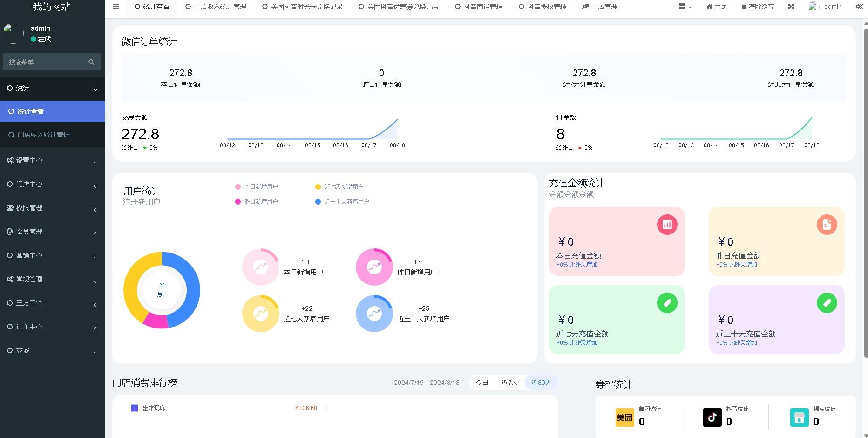Image resolution: width=868 pixels, height=438 pixels.
Task: Click the hamburger menu toggle icon
Action: (x=116, y=7)
